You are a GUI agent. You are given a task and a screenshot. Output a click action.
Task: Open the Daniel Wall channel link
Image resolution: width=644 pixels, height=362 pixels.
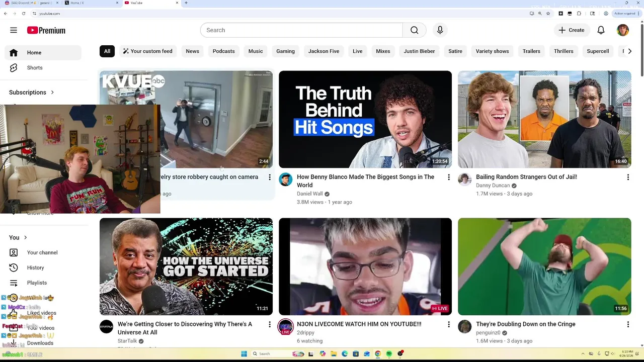click(310, 194)
